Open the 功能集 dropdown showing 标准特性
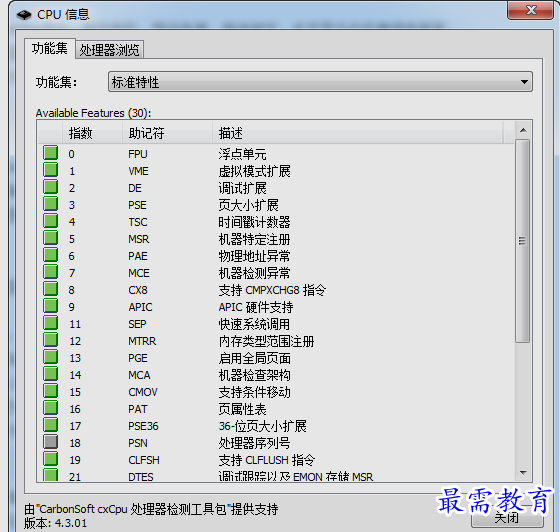Image resolution: width=560 pixels, height=532 pixels. [320, 82]
